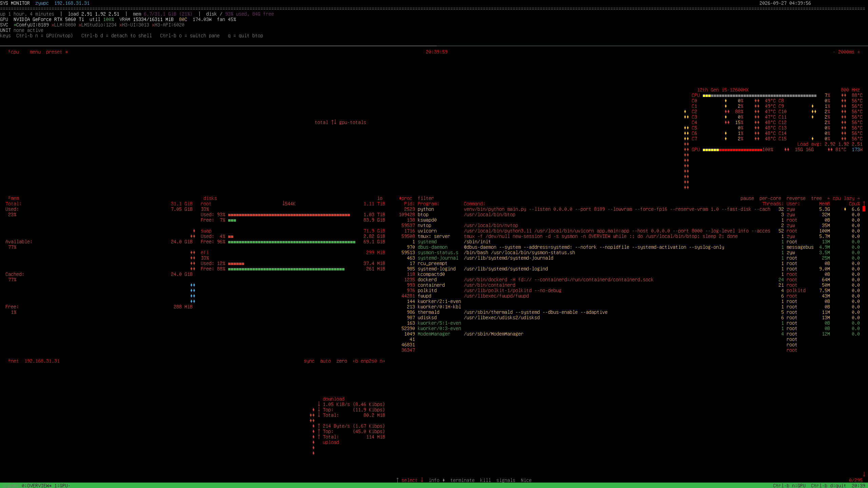This screenshot has width=868, height=488.
Task: Decrease update interval with the minus sign
Action: pos(834,52)
